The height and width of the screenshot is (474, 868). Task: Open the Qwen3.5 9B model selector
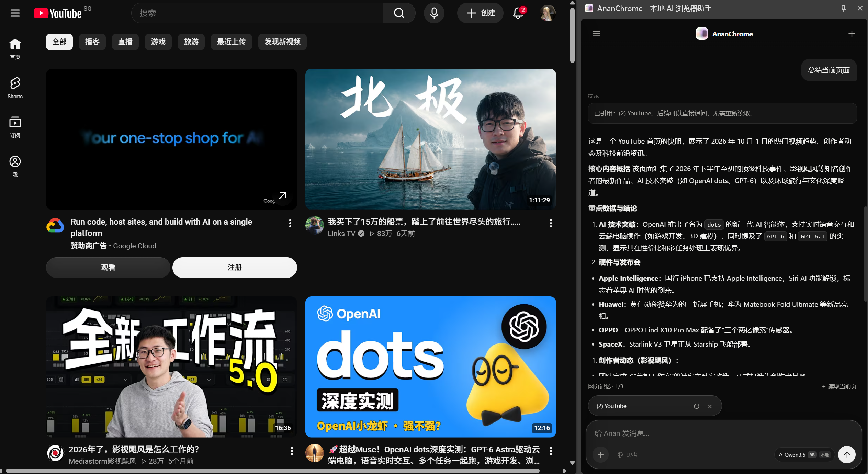(x=804, y=455)
